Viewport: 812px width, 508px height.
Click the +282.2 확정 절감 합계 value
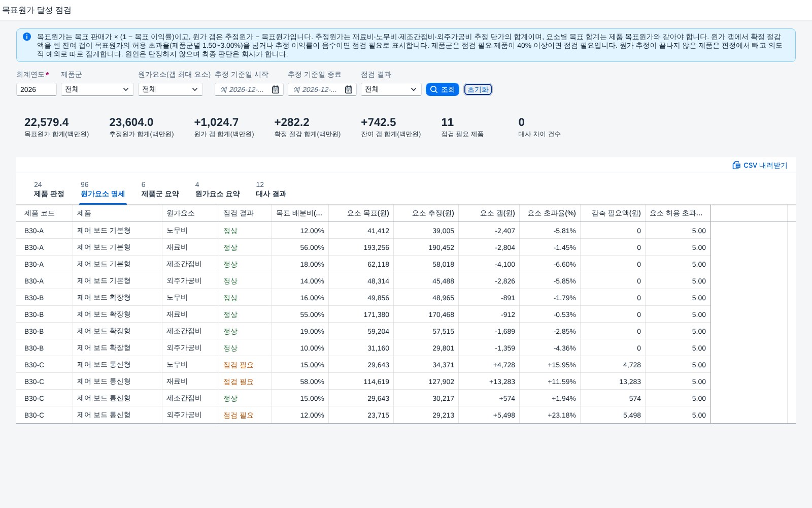pos(292,122)
